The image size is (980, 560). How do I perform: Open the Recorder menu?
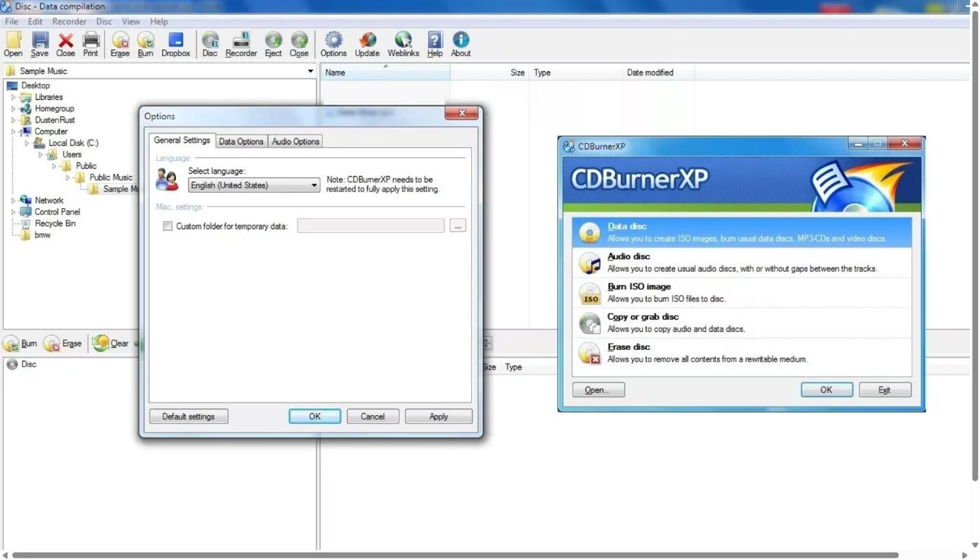pos(69,21)
